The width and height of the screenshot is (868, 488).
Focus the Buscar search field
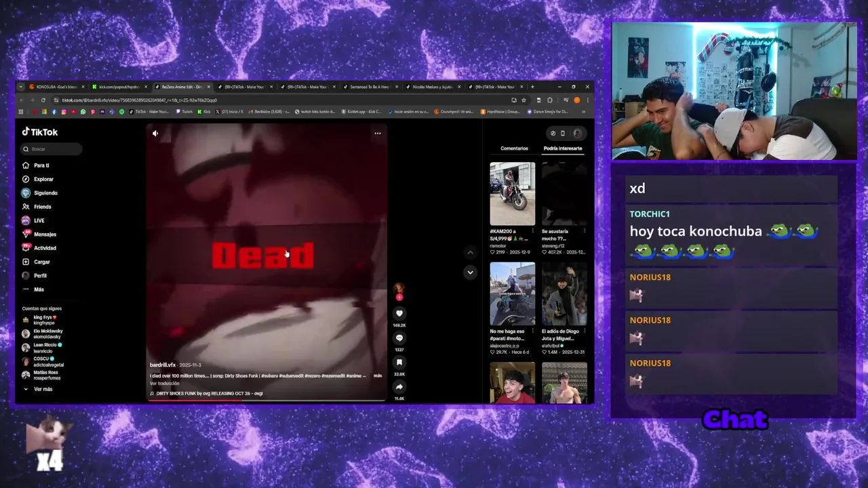point(52,148)
